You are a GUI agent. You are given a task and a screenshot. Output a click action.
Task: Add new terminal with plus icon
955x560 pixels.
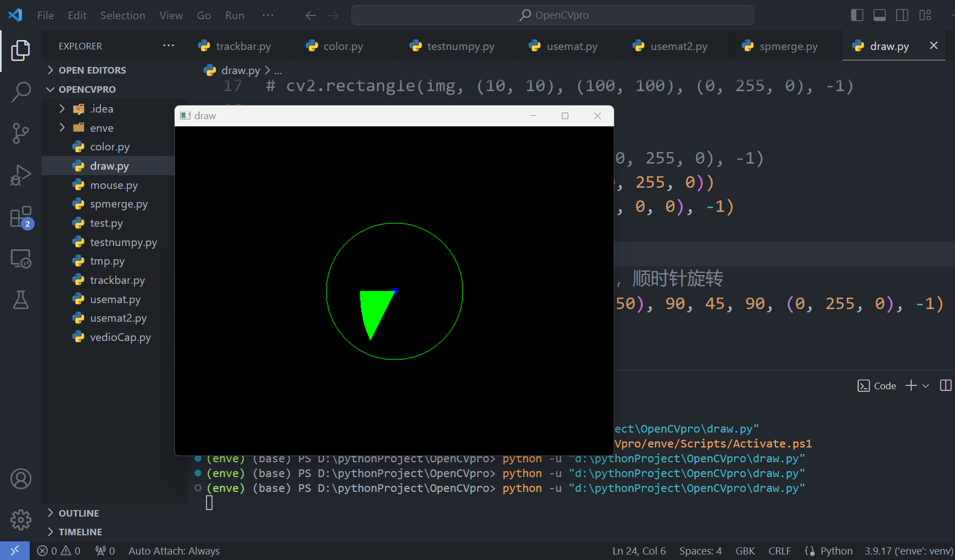click(911, 385)
